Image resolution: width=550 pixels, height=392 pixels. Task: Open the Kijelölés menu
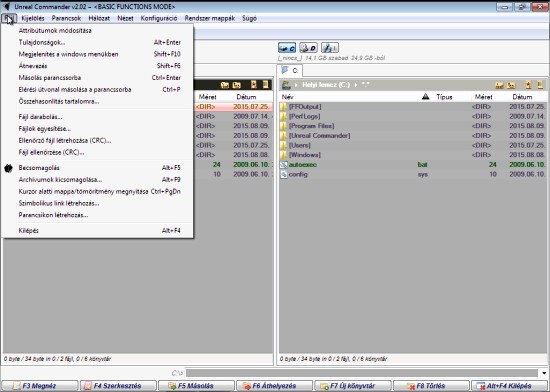pos(33,18)
